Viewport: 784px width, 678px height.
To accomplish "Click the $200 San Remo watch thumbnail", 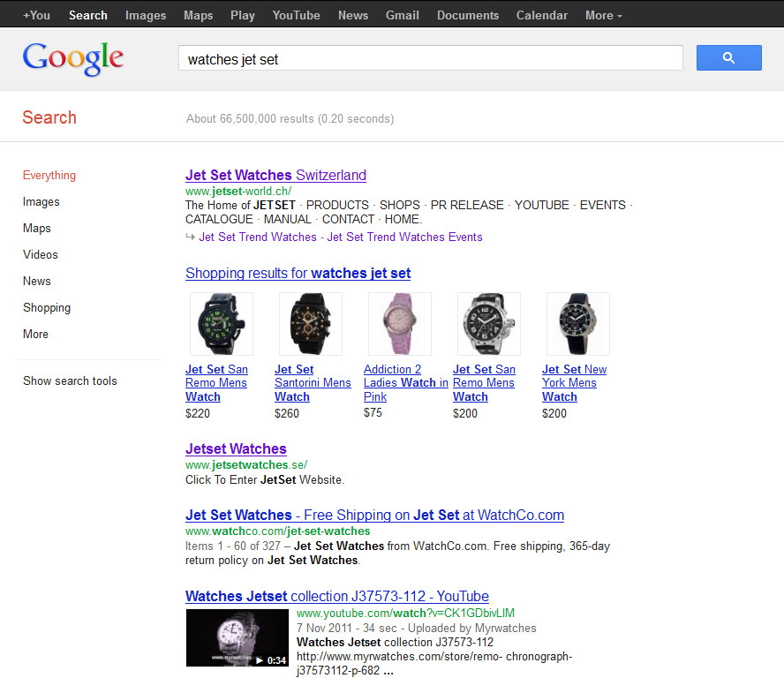I will click(x=489, y=324).
